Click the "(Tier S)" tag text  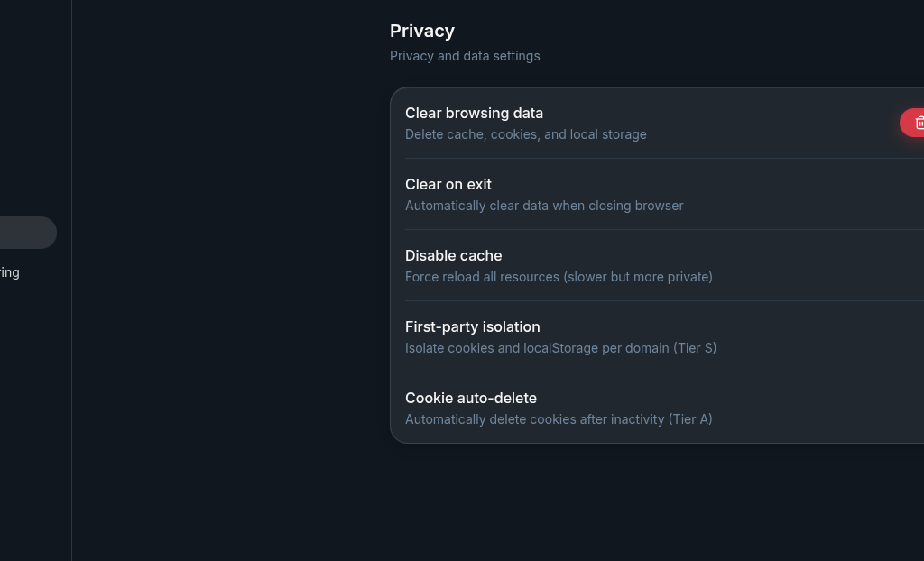click(x=695, y=348)
